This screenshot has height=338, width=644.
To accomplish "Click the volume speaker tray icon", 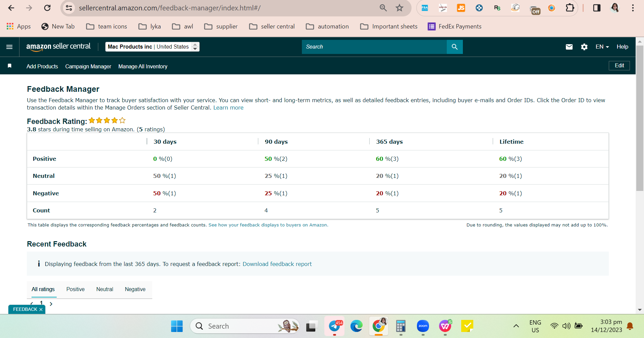I will (x=566, y=326).
